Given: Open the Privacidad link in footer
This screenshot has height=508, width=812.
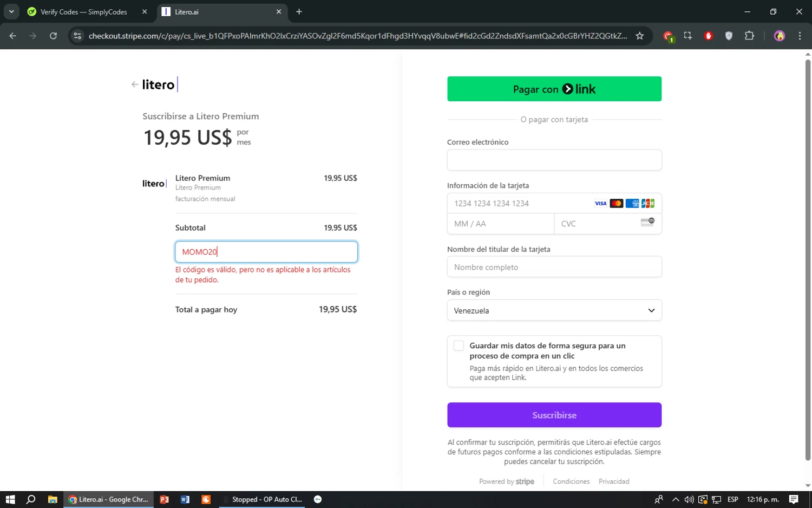Looking at the screenshot, I should coord(614,481).
